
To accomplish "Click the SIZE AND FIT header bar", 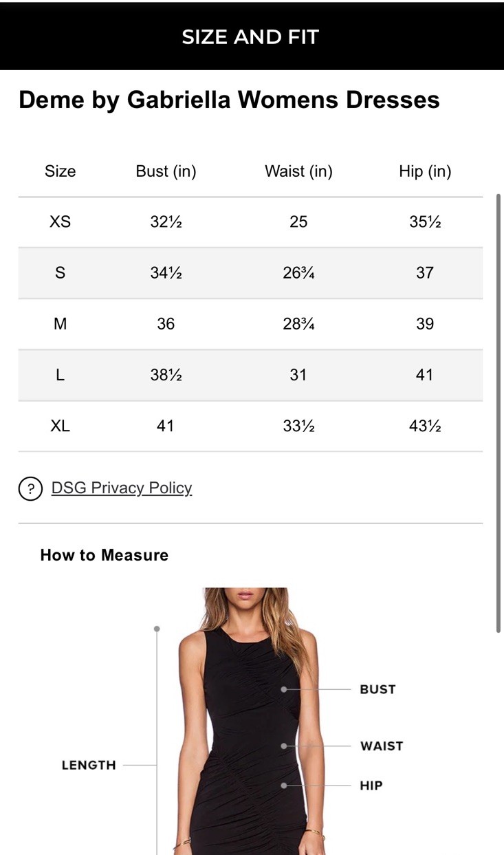I will pos(251,36).
